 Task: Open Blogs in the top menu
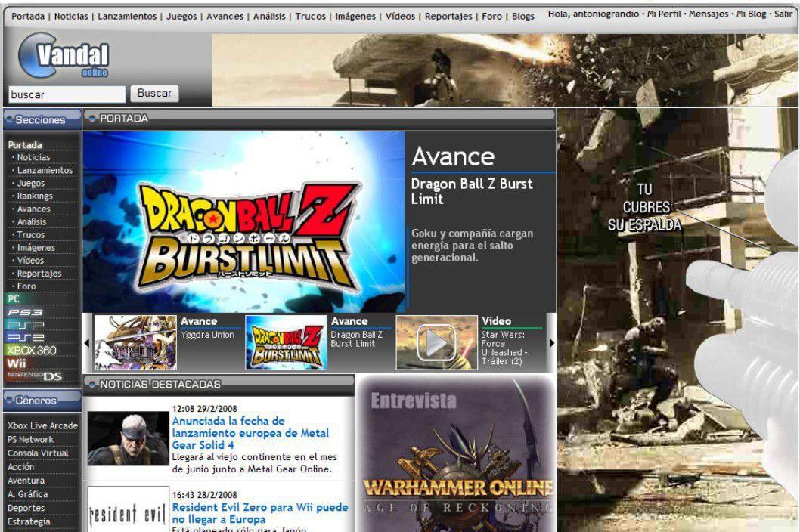pyautogui.click(x=523, y=17)
